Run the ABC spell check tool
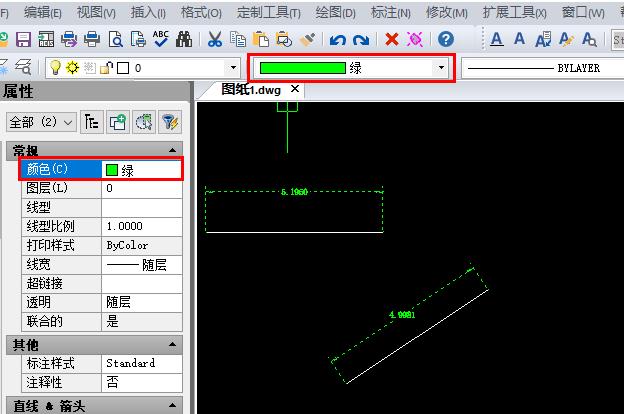This screenshot has width=624, height=414. 161,39
